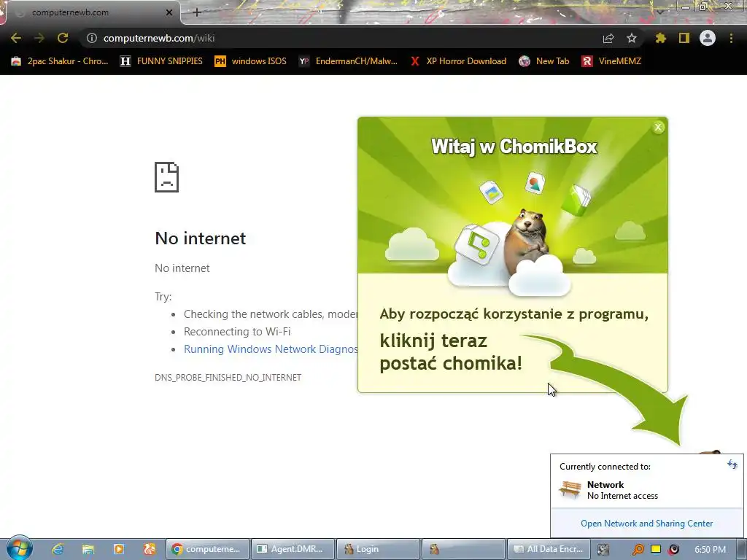Click the sad page error icon
The image size is (747, 560).
167,177
